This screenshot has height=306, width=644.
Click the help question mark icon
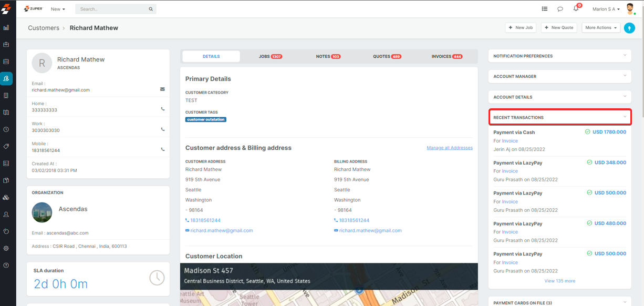(x=6, y=265)
